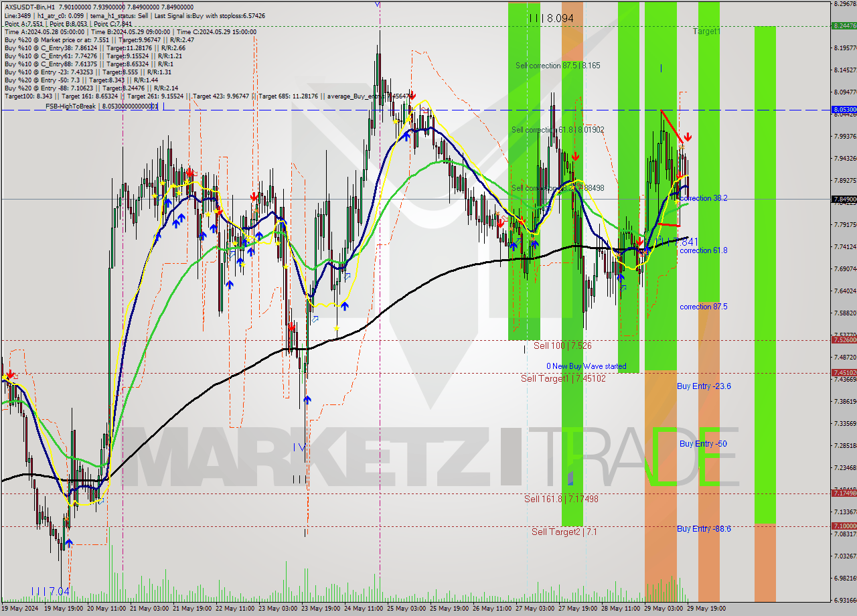Click the '| | | 8.094' high label

tap(551, 19)
